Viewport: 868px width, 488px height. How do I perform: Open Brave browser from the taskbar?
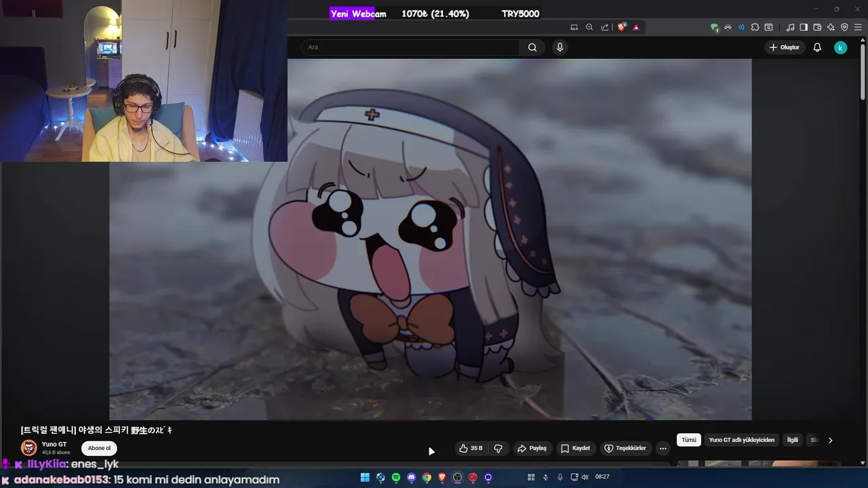point(442,477)
